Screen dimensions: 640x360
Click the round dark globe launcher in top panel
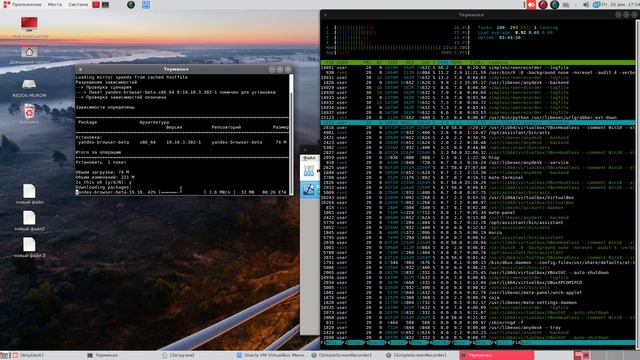tap(131, 4)
